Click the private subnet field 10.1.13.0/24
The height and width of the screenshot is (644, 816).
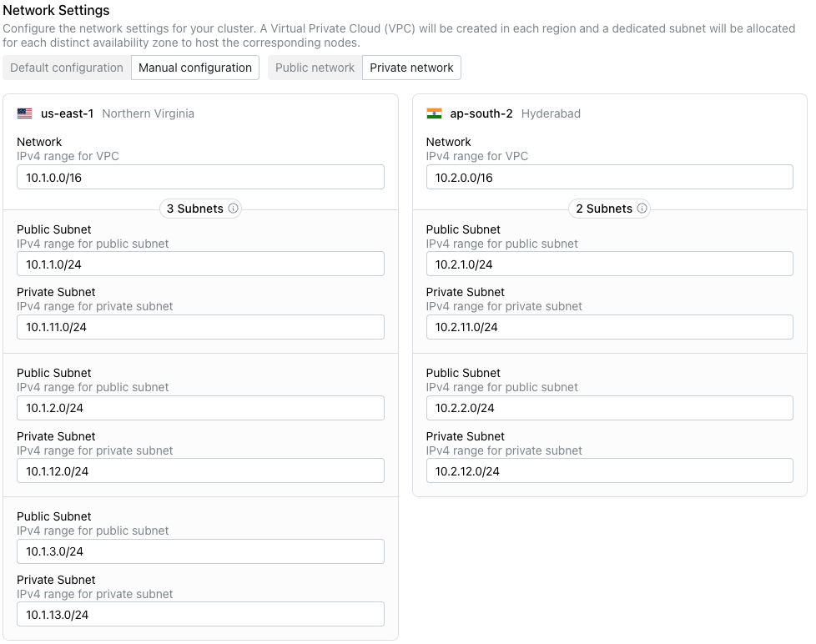pos(200,614)
